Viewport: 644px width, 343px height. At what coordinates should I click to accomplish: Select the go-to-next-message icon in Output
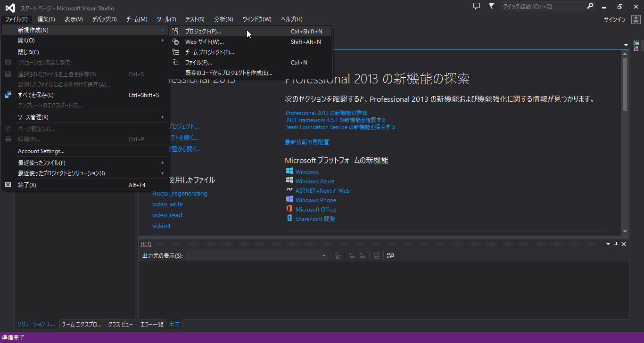tap(363, 255)
